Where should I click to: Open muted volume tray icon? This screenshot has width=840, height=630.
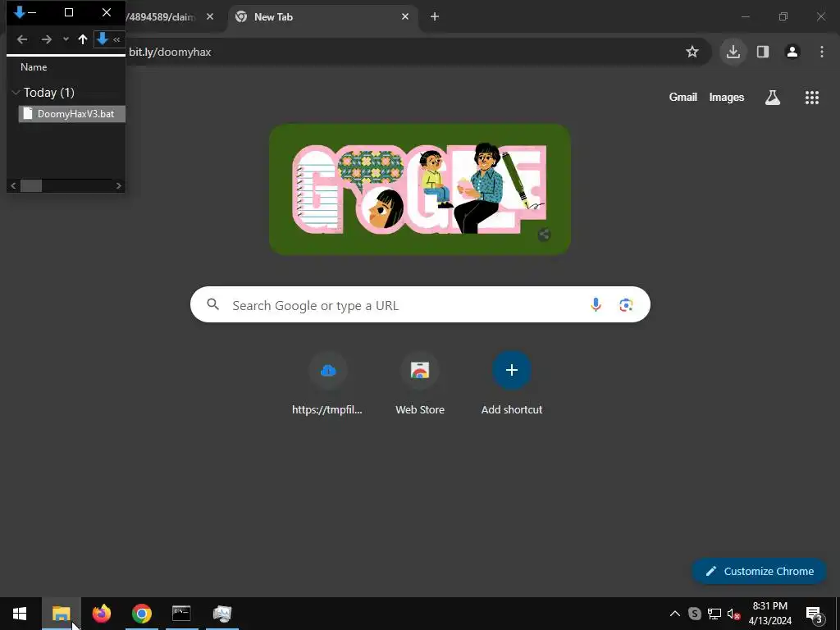(733, 614)
